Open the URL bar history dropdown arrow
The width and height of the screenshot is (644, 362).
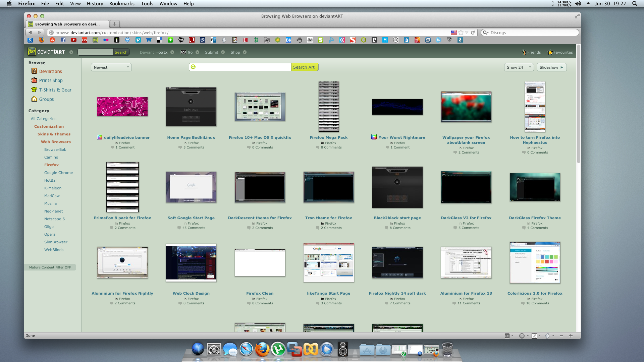(467, 33)
